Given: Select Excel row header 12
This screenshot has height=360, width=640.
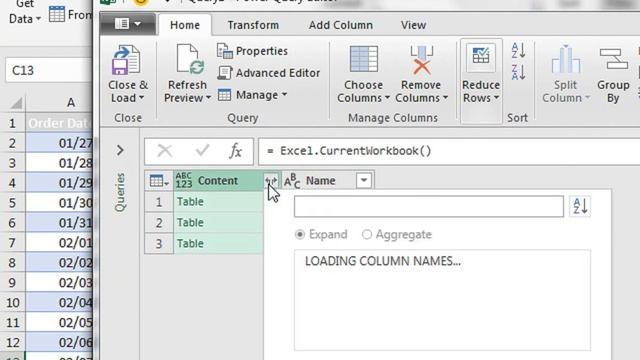Looking at the screenshot, I should (12, 343).
